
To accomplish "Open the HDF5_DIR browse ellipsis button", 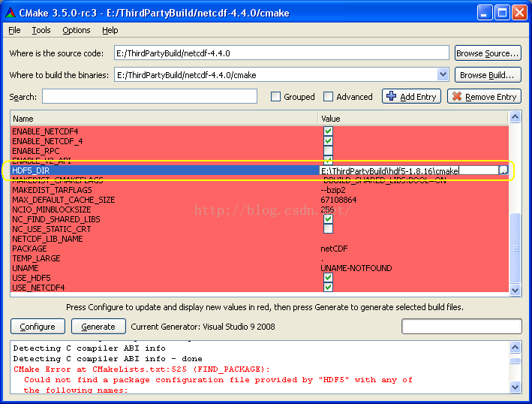I will tap(503, 170).
